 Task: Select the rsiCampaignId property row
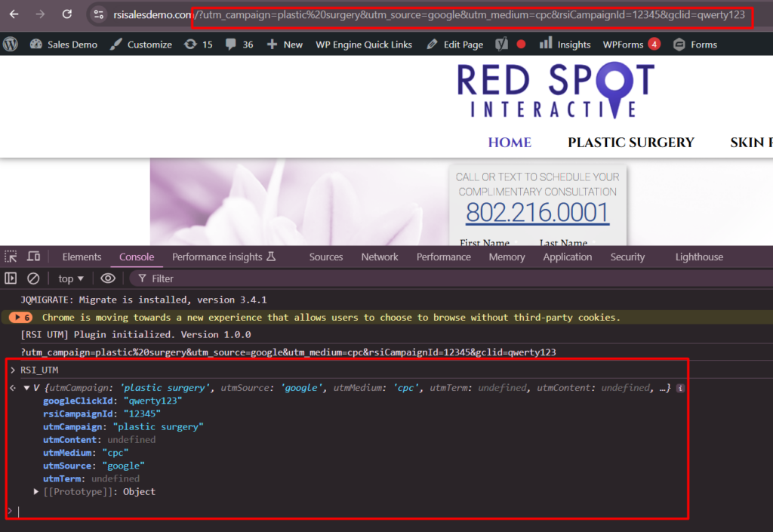(102, 414)
